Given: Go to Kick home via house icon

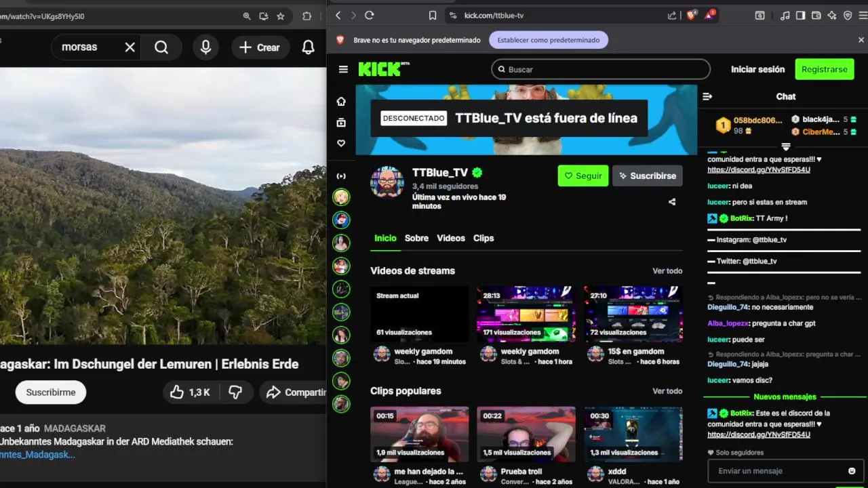Looking at the screenshot, I should (x=341, y=101).
